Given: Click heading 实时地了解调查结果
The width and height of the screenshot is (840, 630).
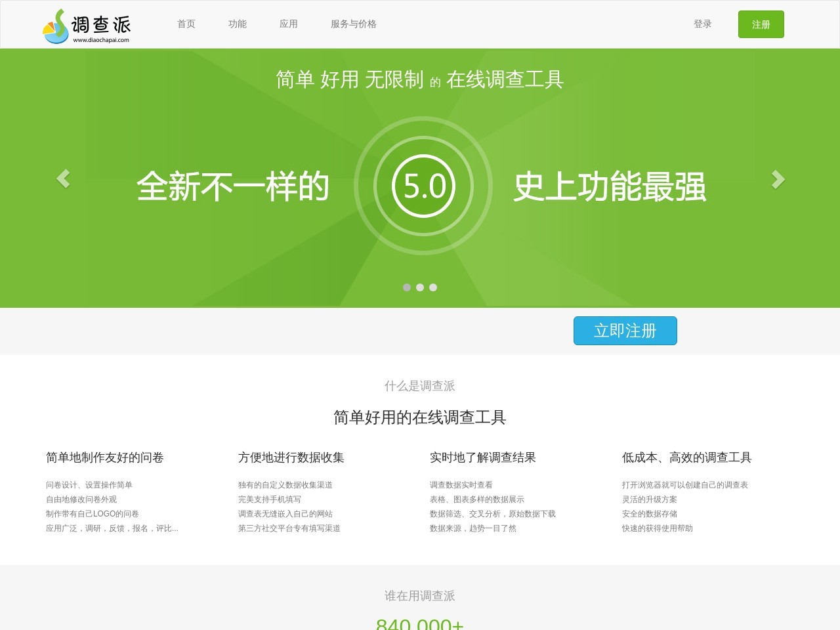Looking at the screenshot, I should point(483,457).
